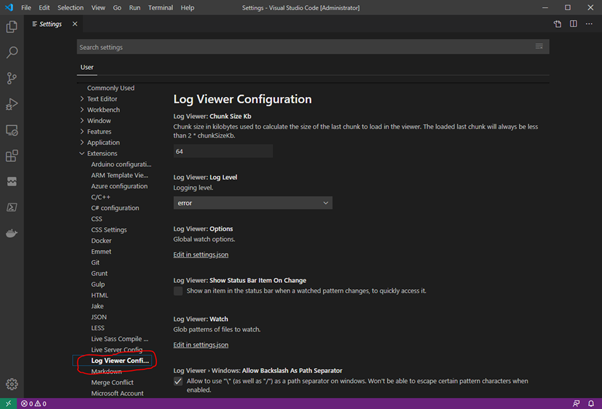
Task: Open the Extensions view
Action: tap(12, 156)
